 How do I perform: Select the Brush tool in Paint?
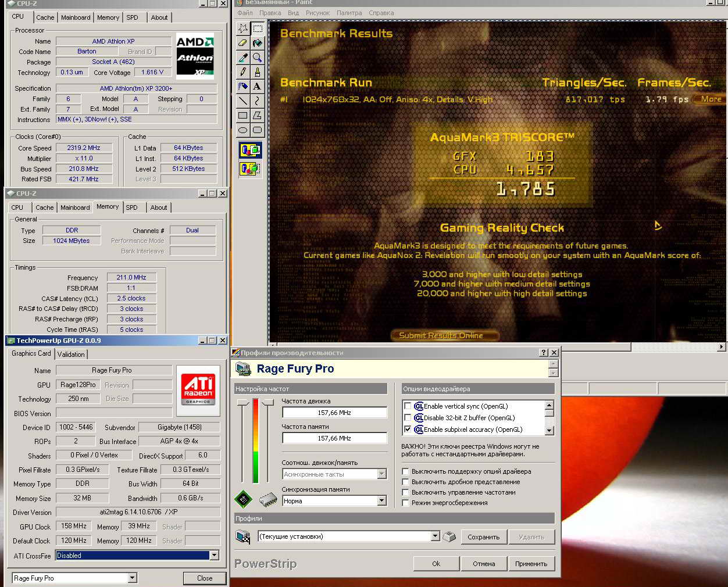click(x=257, y=71)
